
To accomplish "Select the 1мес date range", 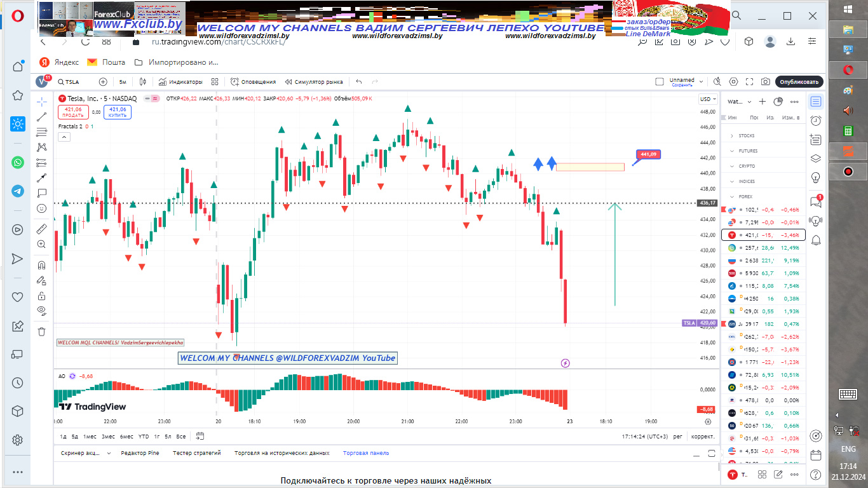I will pyautogui.click(x=90, y=436).
